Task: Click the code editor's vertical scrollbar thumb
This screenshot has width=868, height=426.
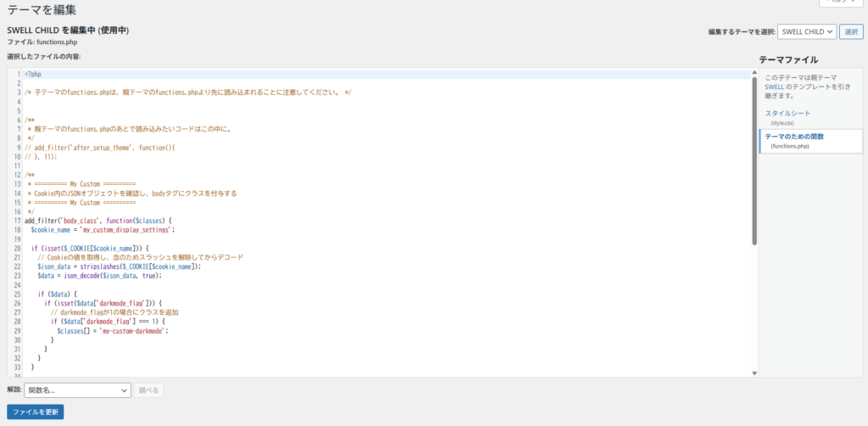Action: [754, 161]
